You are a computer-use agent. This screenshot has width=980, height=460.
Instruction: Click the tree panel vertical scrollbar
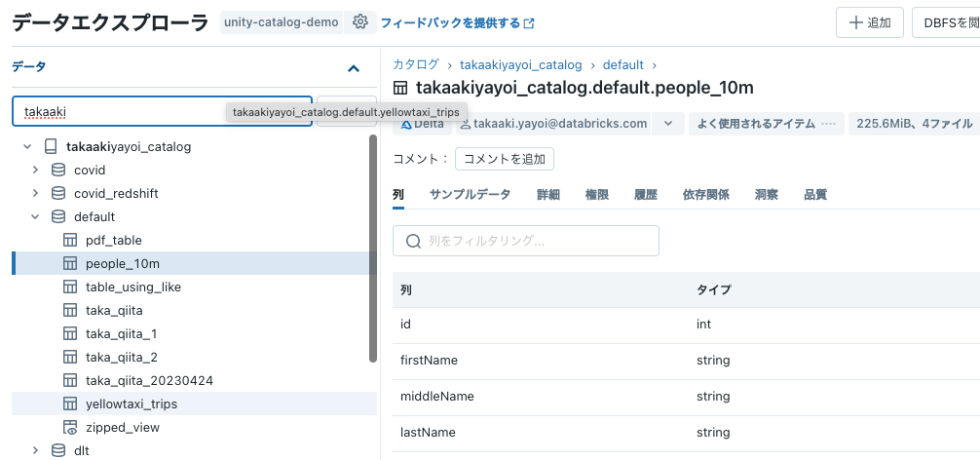coord(373,249)
